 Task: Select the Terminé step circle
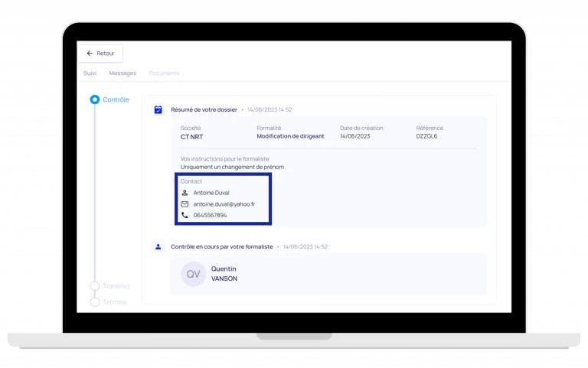click(x=95, y=302)
